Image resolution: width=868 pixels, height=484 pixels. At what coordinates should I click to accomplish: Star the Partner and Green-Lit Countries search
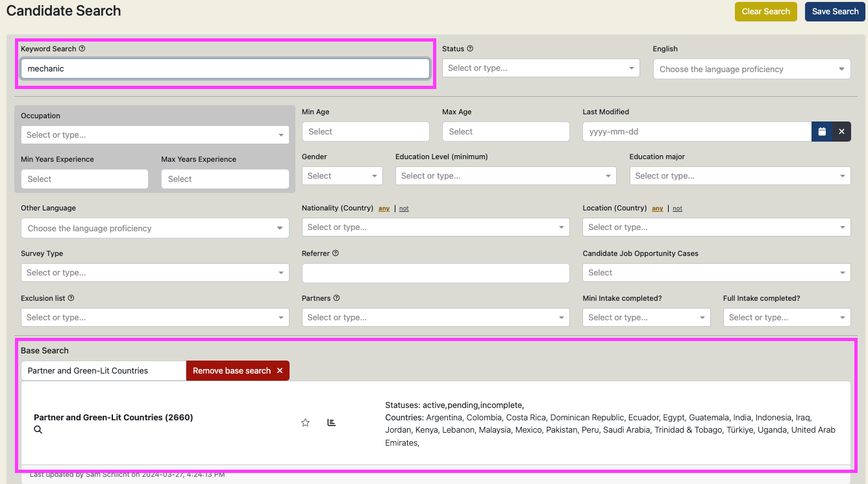click(x=305, y=422)
